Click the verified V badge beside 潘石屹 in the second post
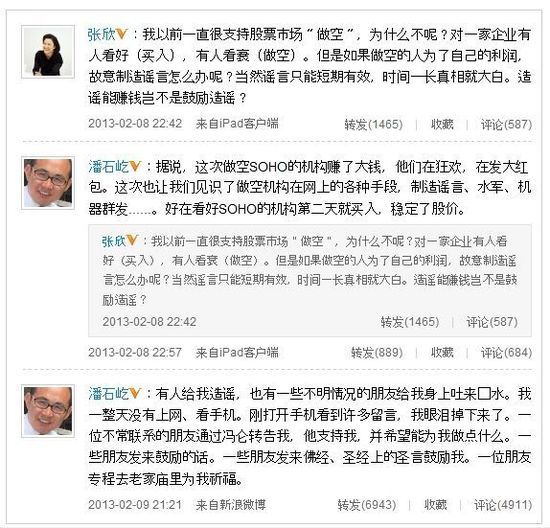This screenshot has width=550, height=528. coord(135,166)
